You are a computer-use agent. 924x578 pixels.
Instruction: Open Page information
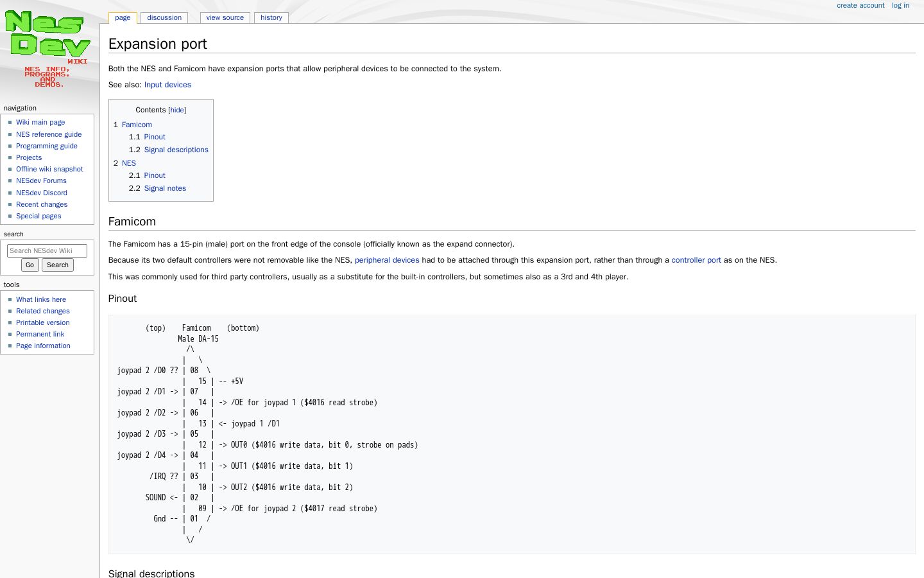(x=43, y=346)
